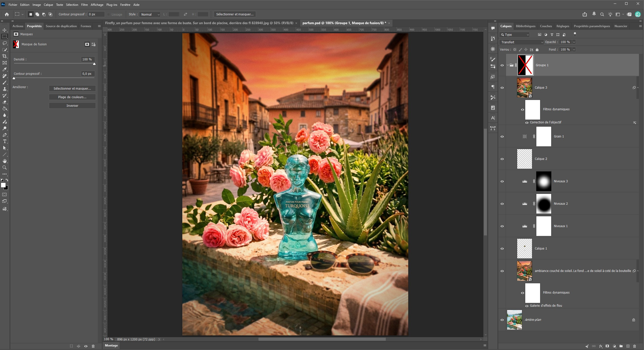The image size is (644, 350).
Task: Select the Type tool
Action: (5, 141)
